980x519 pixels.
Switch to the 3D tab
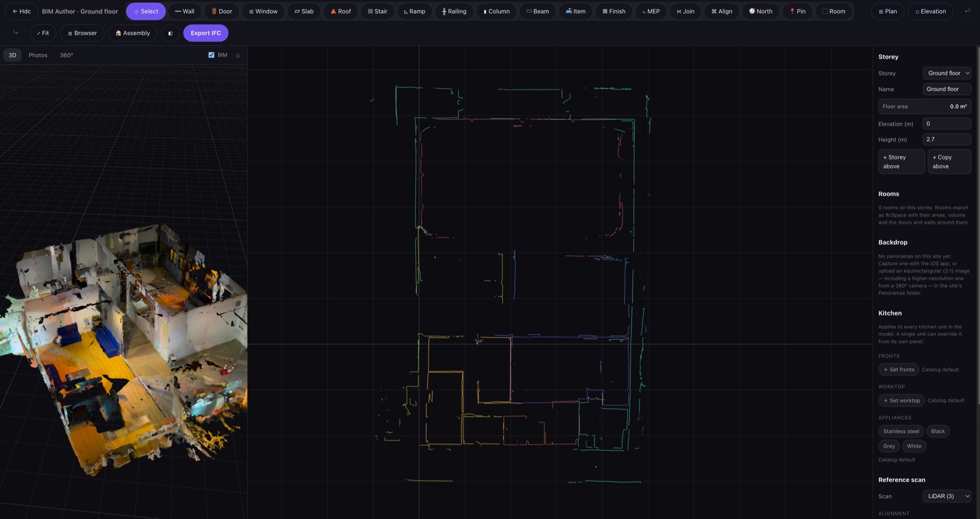click(x=13, y=55)
